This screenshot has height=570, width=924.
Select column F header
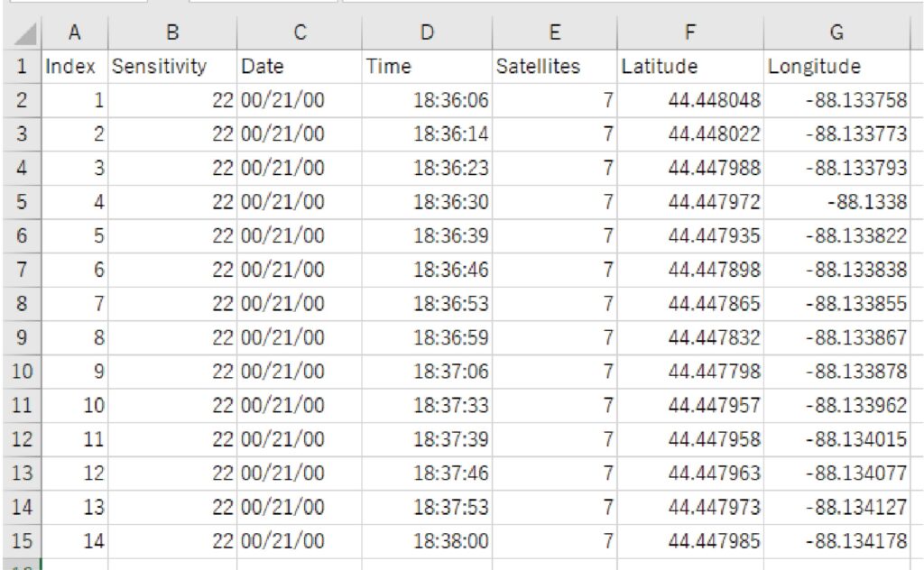[x=690, y=32]
